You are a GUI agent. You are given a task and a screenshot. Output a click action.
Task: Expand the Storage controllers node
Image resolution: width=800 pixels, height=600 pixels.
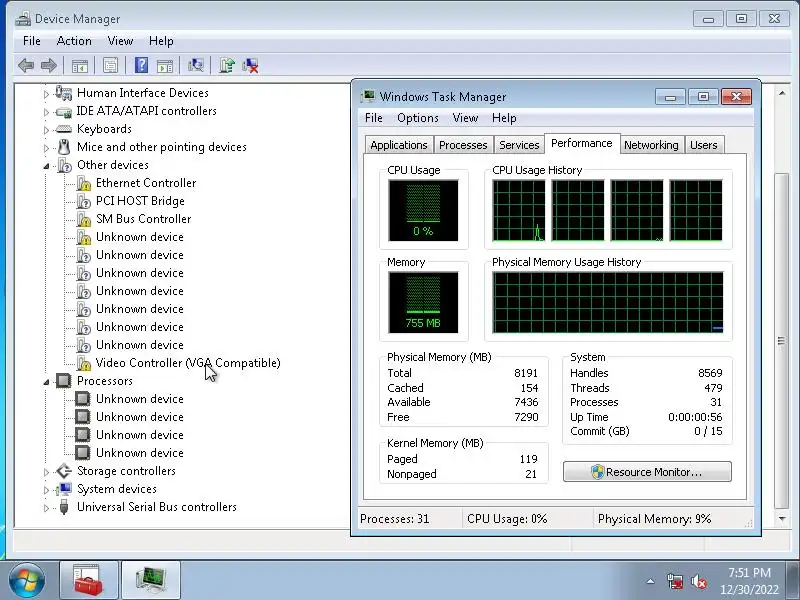coord(46,472)
